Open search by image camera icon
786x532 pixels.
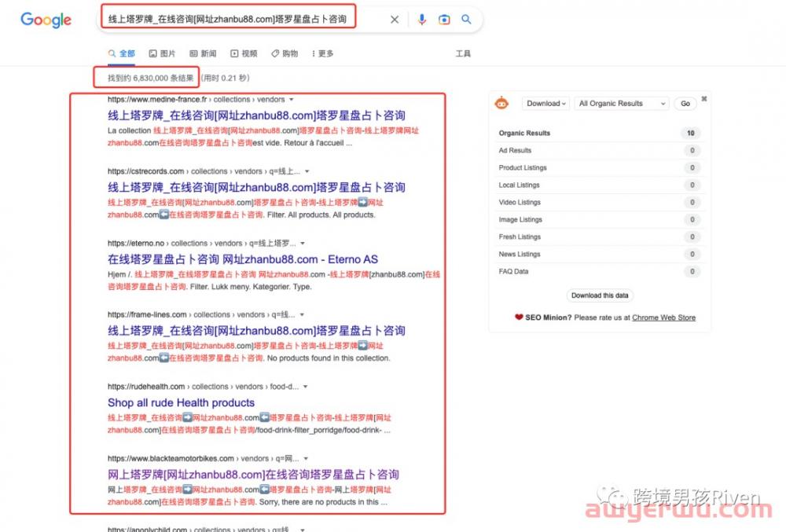point(444,20)
